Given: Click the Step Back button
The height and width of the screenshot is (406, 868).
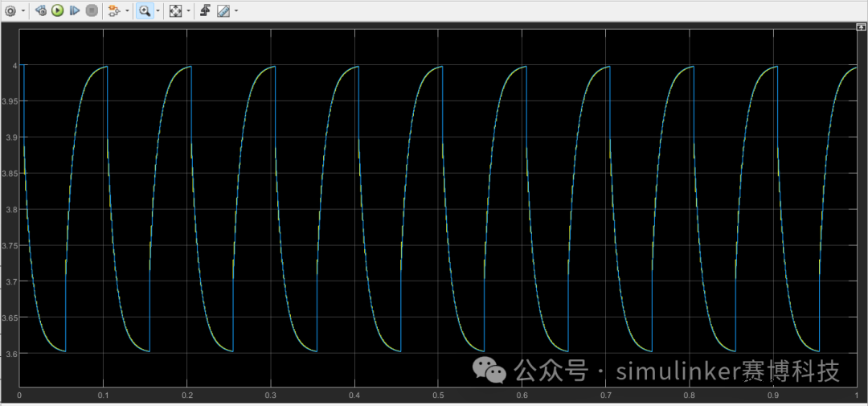Looking at the screenshot, I should [40, 11].
